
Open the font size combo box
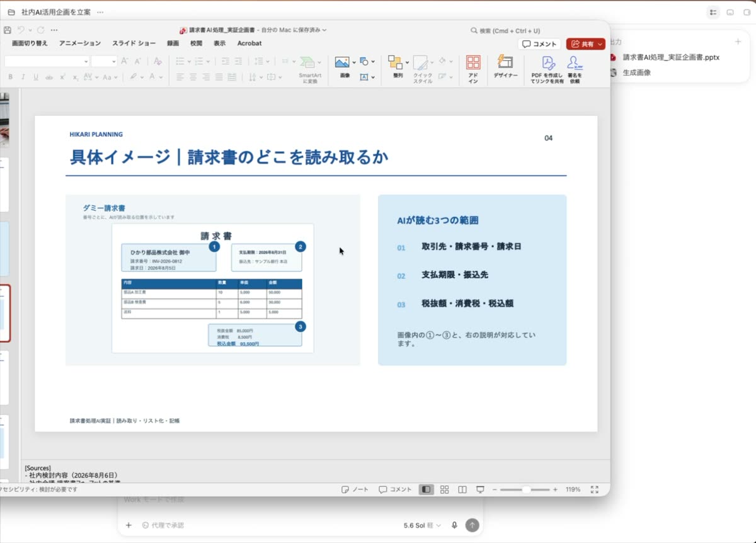point(104,61)
